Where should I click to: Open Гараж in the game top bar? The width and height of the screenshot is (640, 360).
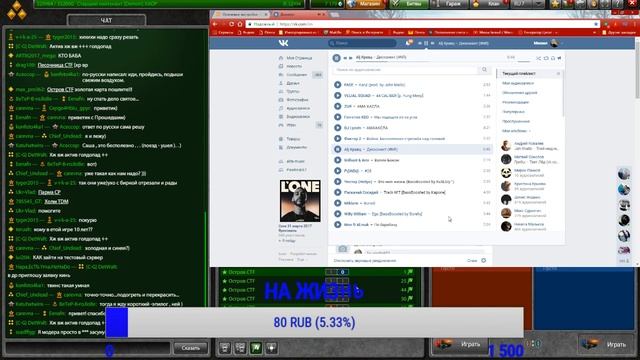tap(449, 4)
